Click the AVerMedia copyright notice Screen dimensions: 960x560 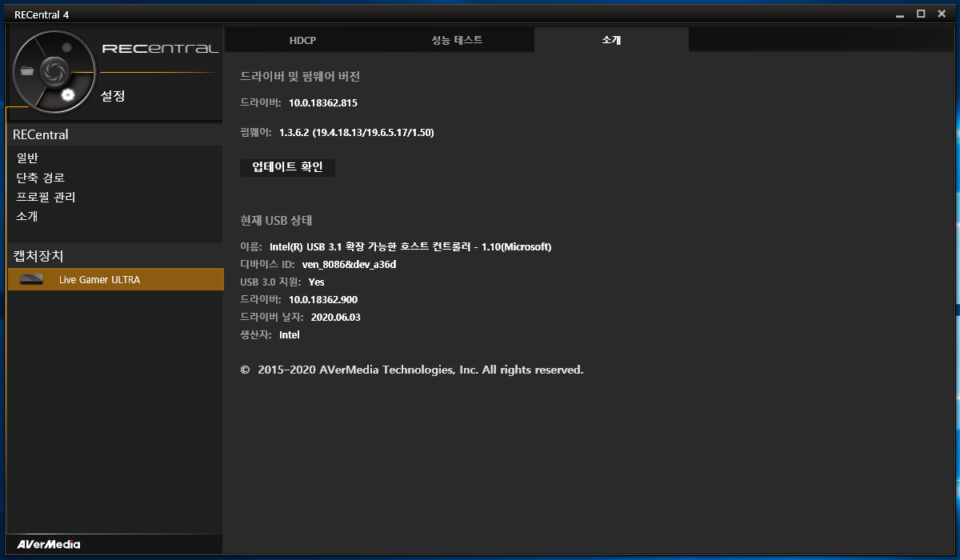click(412, 370)
